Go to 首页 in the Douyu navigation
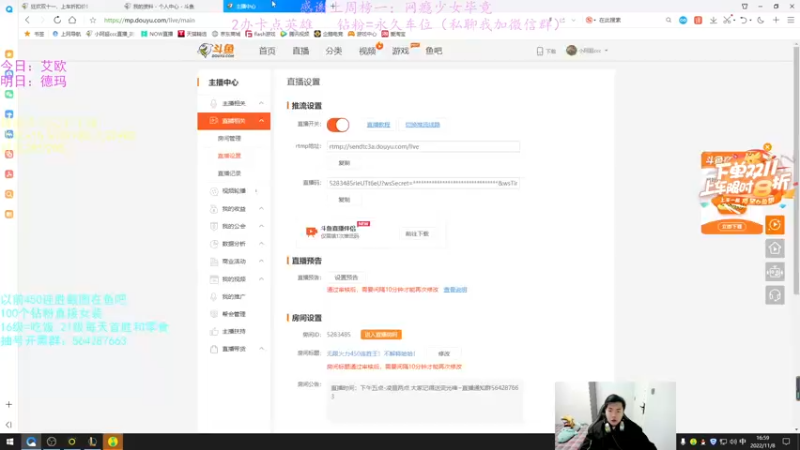The image size is (800, 450). [x=267, y=51]
